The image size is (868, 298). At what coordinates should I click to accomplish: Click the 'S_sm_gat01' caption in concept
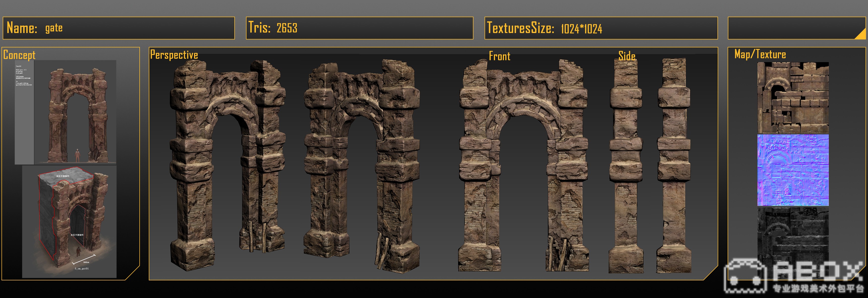[82, 269]
